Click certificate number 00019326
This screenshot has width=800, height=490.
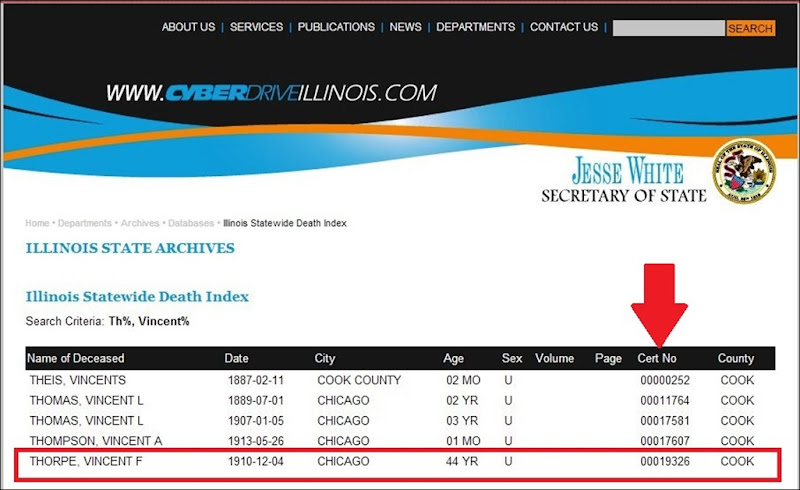click(665, 461)
